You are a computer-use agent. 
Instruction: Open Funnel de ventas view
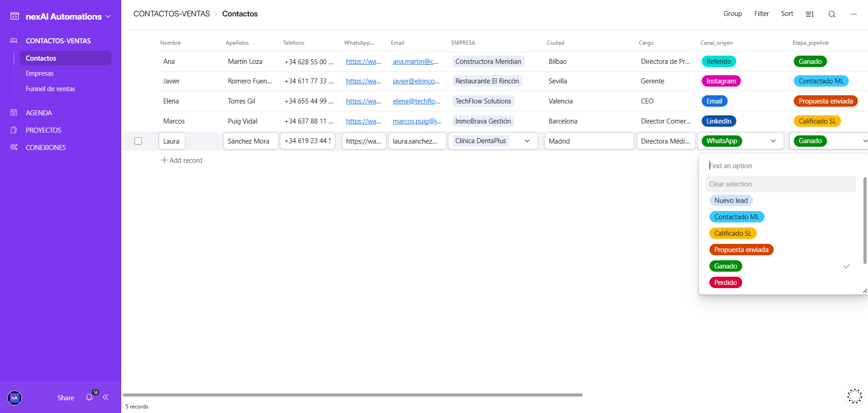point(51,89)
